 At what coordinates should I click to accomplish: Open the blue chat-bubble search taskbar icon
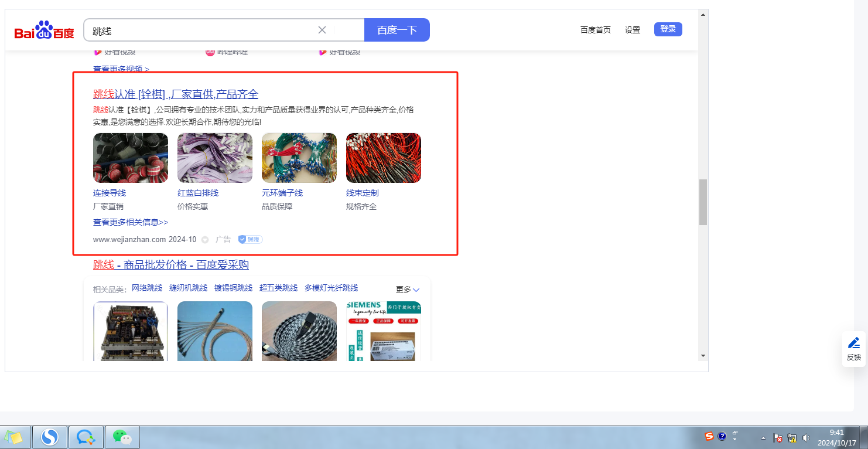(87, 437)
